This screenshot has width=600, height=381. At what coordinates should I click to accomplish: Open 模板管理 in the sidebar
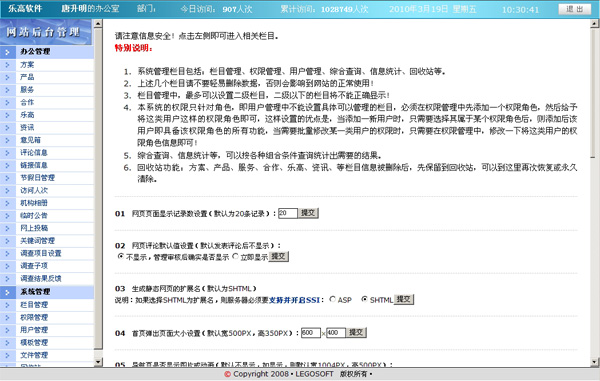tap(34, 342)
